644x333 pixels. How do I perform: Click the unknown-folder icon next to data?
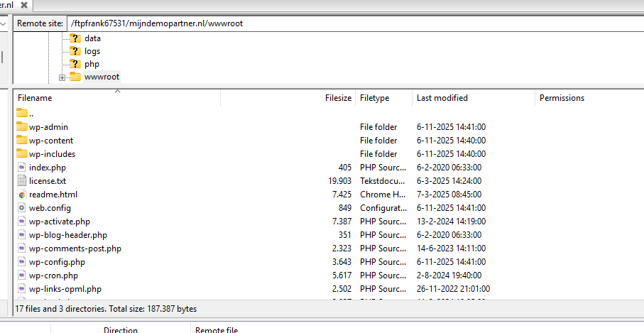coord(75,38)
